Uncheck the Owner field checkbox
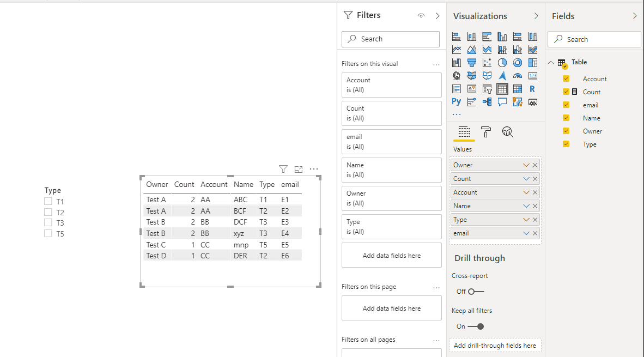The height and width of the screenshot is (357, 644). click(x=566, y=131)
